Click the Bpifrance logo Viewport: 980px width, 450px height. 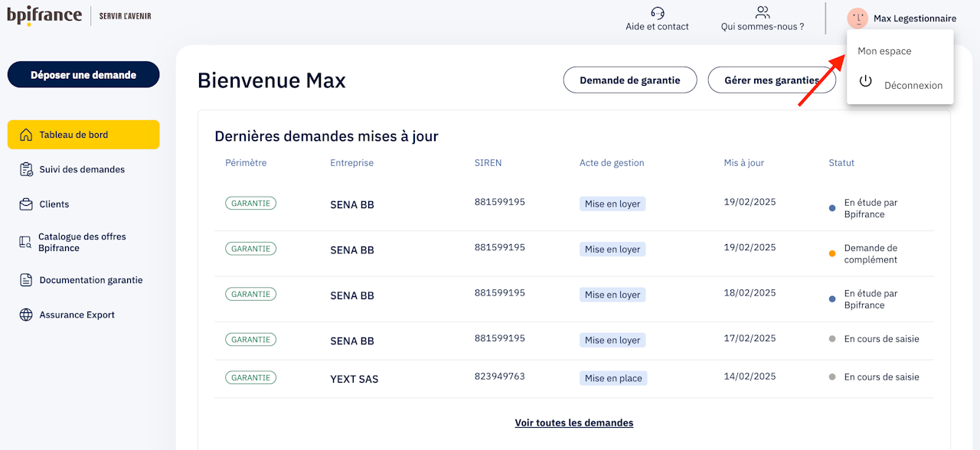pos(44,15)
